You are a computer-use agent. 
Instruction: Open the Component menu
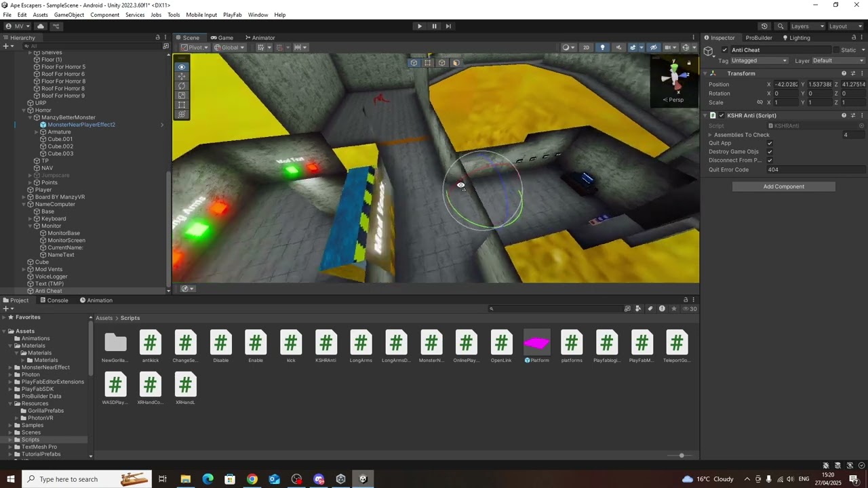(104, 15)
